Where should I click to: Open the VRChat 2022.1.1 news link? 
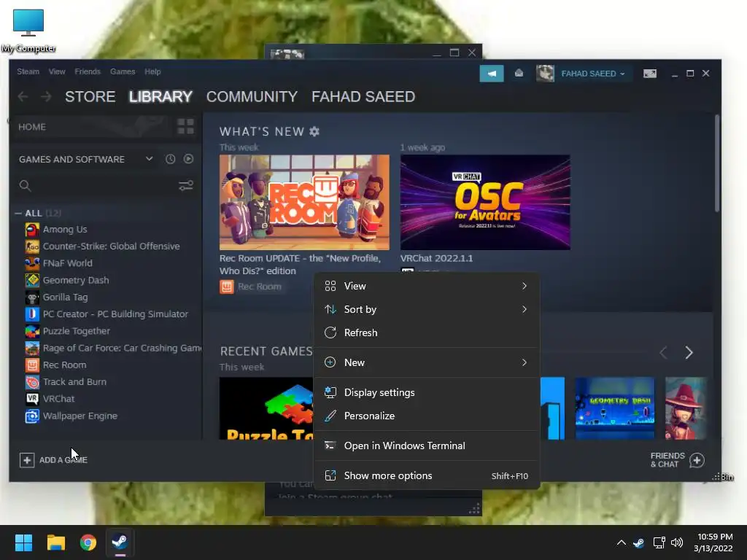pyautogui.click(x=436, y=258)
